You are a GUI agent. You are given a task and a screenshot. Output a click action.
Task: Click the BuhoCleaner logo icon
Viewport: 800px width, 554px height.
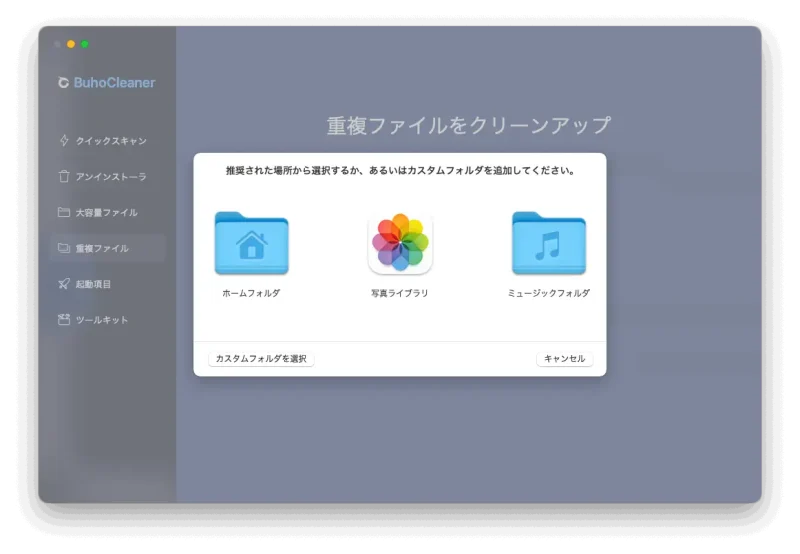(x=63, y=83)
